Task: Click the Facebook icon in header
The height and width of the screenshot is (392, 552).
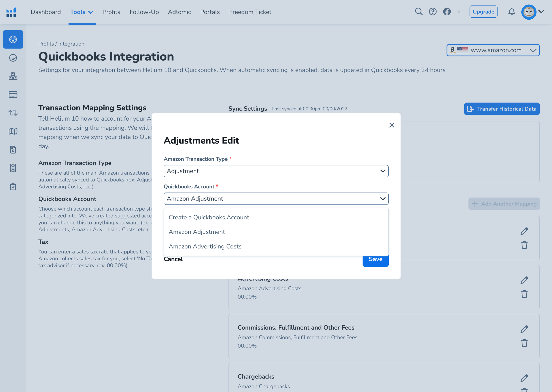Action: click(447, 12)
